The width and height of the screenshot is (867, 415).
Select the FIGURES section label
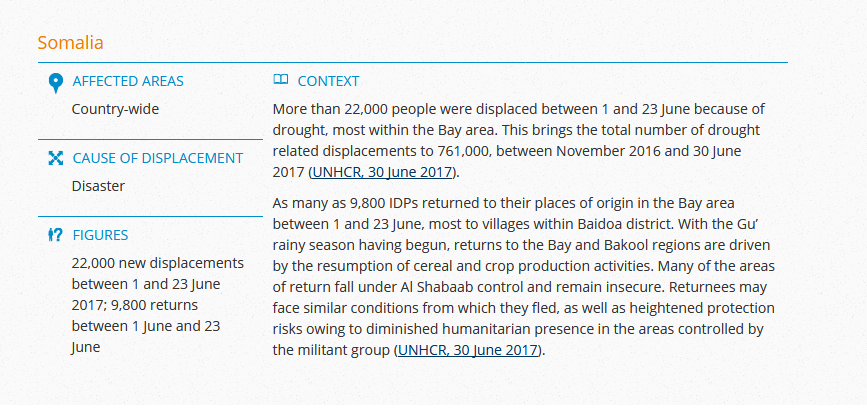[100, 235]
